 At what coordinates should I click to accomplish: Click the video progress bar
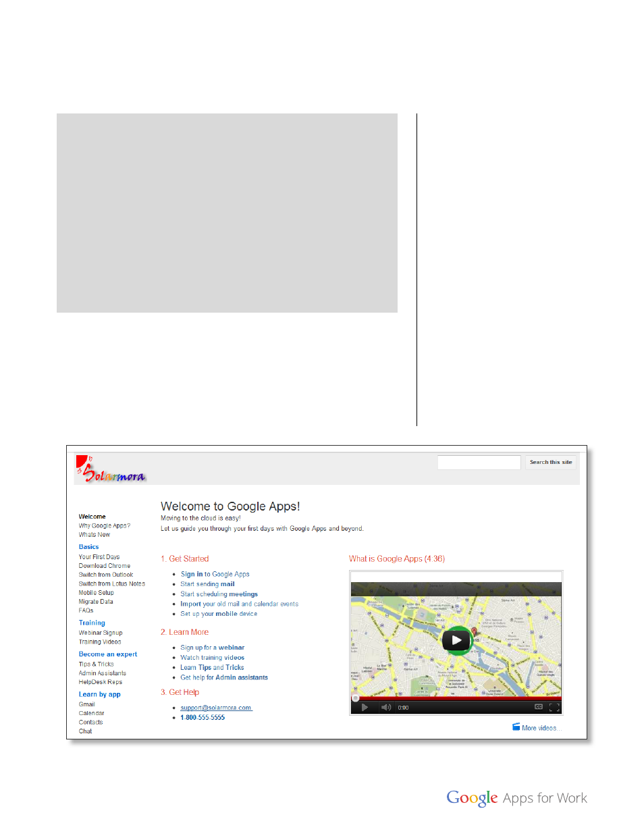(x=456, y=698)
